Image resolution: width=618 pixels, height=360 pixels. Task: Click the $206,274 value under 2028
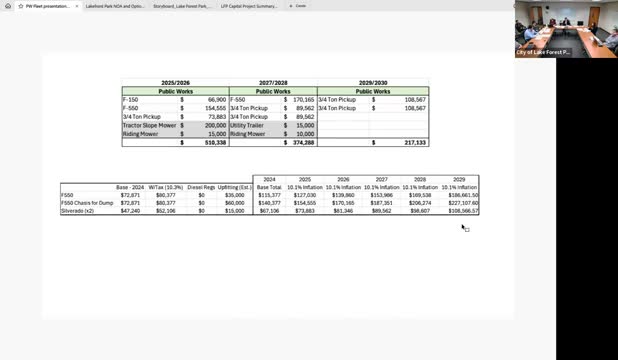click(420, 203)
